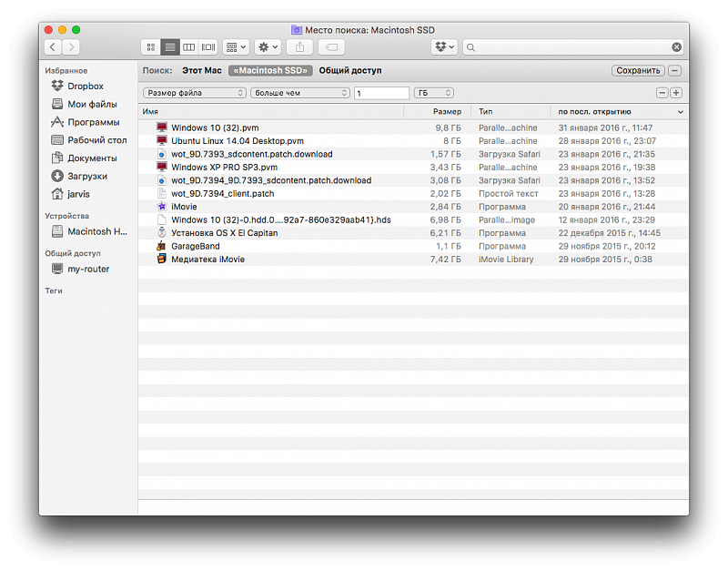Screen dimensions: 728x571
Task: Switch to icon view in toolbar
Action: [151, 46]
